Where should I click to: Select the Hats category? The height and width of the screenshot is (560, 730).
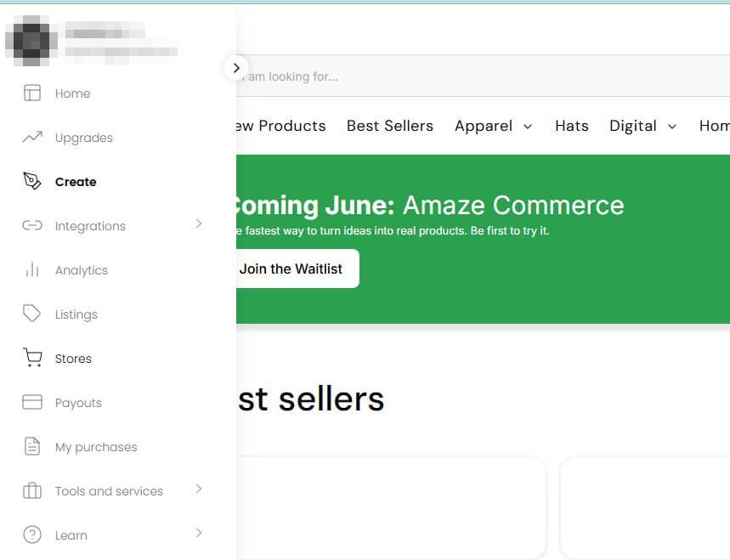pyautogui.click(x=572, y=126)
